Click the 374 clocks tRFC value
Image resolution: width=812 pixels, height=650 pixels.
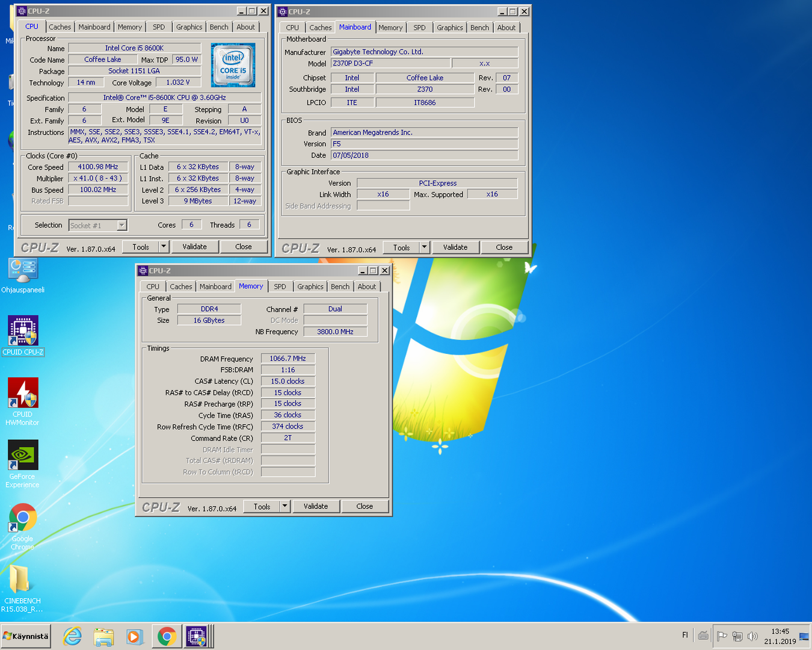click(288, 426)
